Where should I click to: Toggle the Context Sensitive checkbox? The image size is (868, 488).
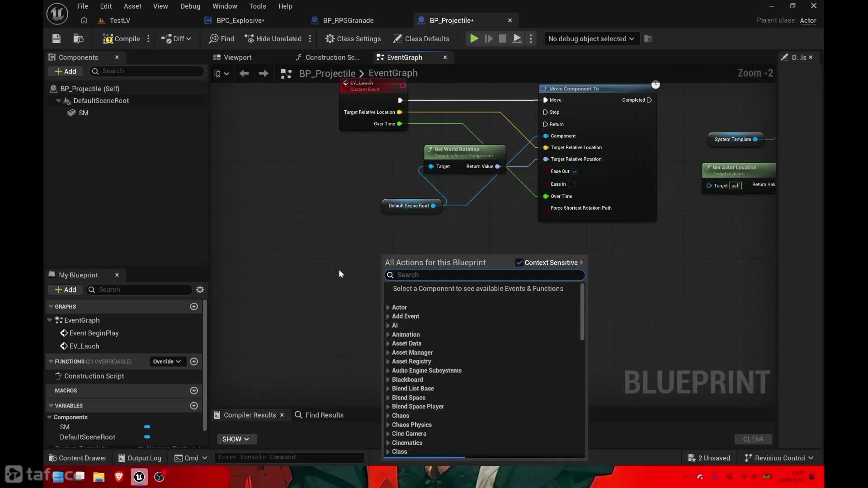click(519, 263)
